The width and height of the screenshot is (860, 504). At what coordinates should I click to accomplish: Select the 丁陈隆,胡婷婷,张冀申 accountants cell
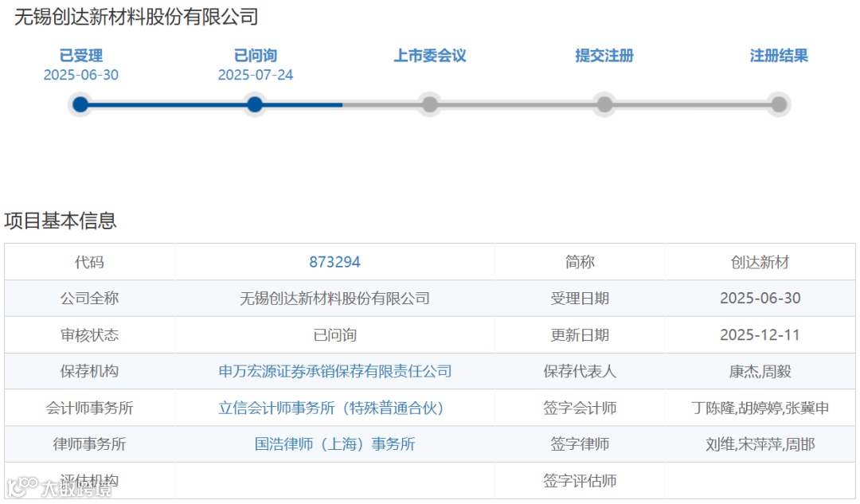pyautogui.click(x=760, y=408)
